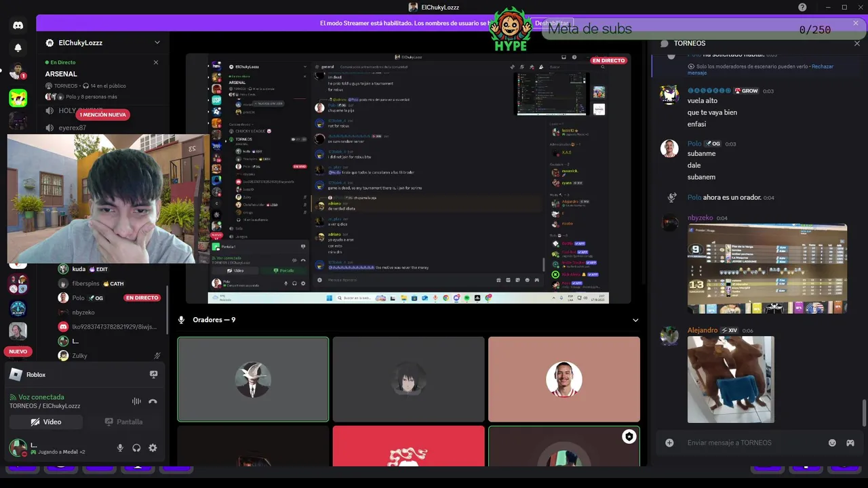Open emoji picker in chat input
The image size is (868, 488).
coord(832,443)
